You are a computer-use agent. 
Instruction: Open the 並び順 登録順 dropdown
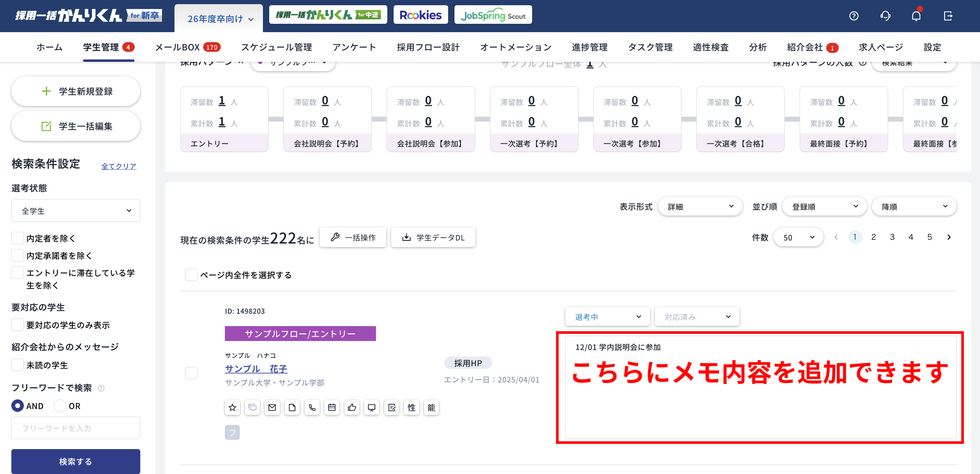[824, 206]
